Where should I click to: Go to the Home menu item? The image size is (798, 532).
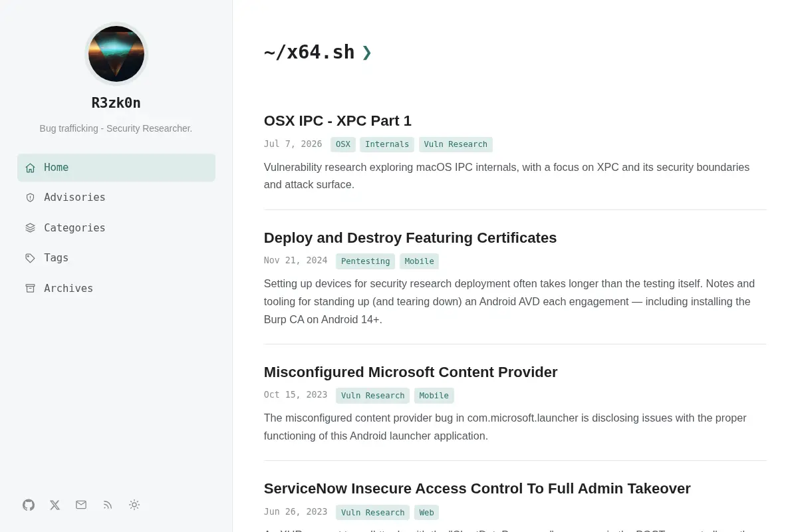pyautogui.click(x=116, y=168)
